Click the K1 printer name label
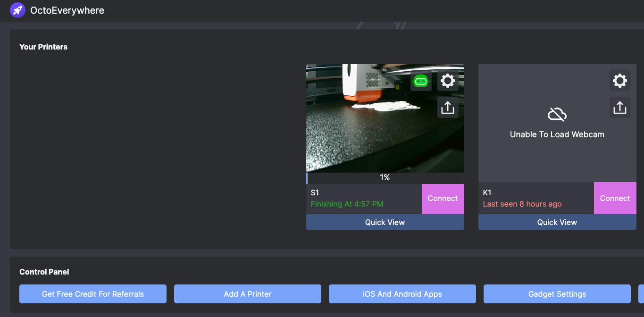 pos(487,192)
